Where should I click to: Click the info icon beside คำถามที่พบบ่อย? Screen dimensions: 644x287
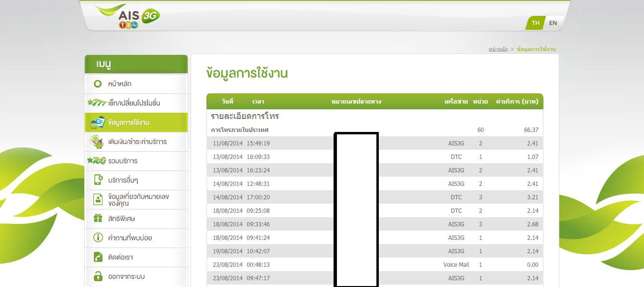click(98, 238)
